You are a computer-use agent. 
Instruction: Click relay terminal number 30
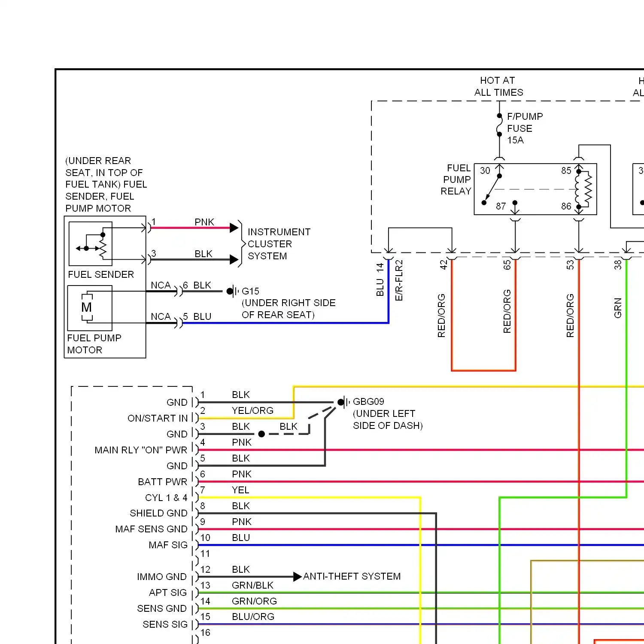[x=485, y=171]
